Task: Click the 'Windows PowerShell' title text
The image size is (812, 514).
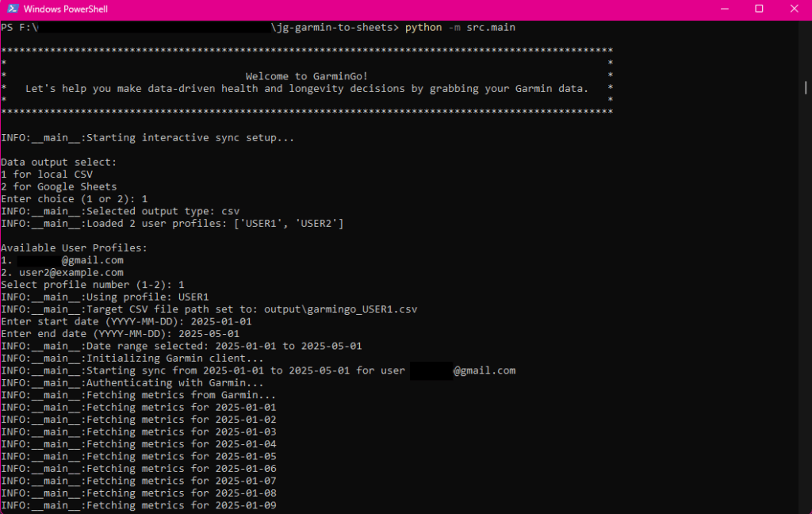Action: (65, 9)
